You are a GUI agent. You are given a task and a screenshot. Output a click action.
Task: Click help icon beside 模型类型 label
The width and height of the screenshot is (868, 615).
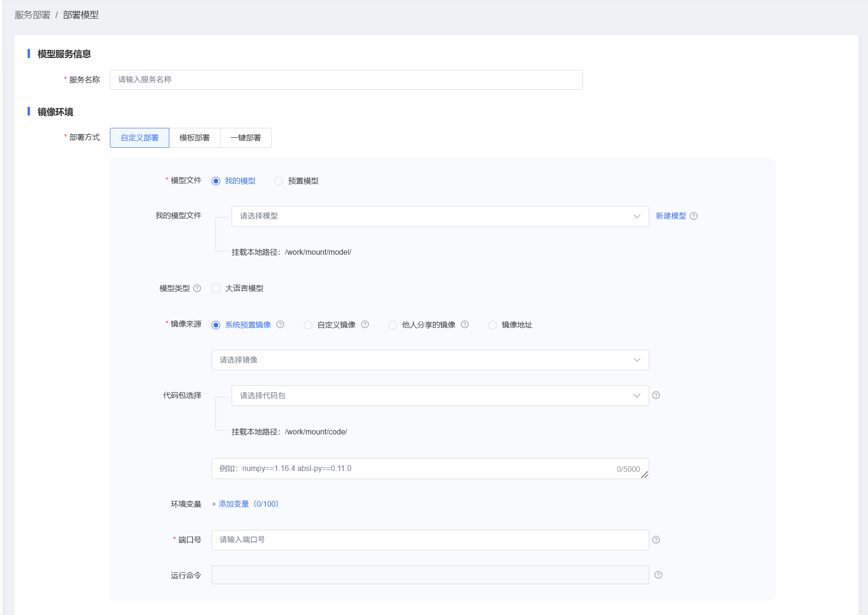point(197,288)
